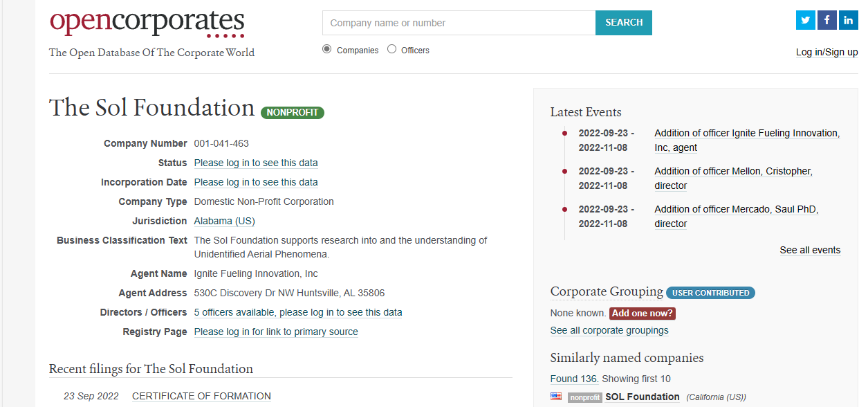Click the agent name Ignite Fueling Innovation, Inc
This screenshot has width=868, height=407.
coord(256,273)
